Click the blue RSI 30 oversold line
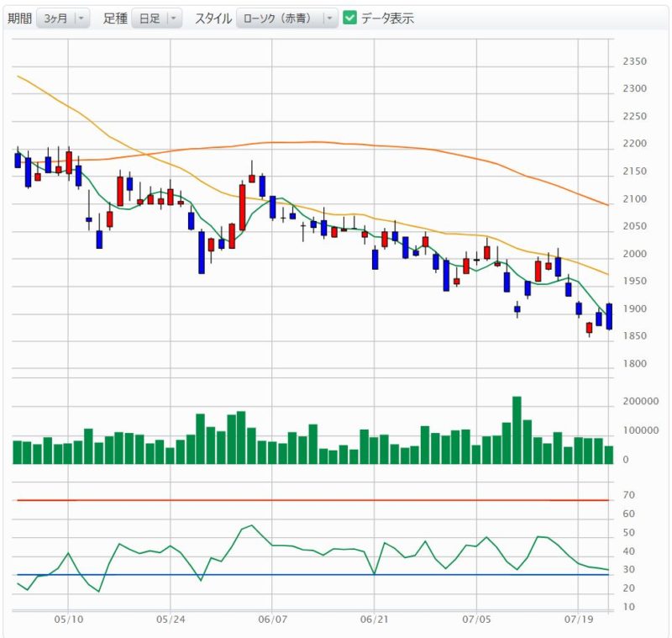672x638 pixels. pos(312,575)
